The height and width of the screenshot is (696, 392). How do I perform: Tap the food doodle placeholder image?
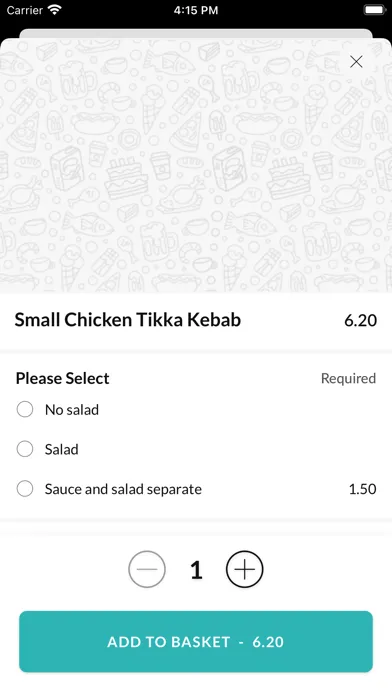click(196, 166)
